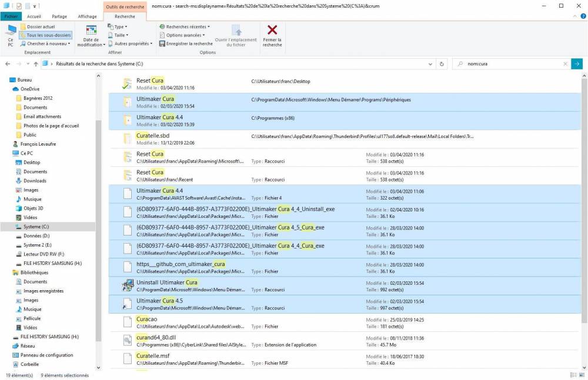Viewport: 588px width, 380px height.
Task: Click Enregistrer la recherche
Action: click(186, 43)
